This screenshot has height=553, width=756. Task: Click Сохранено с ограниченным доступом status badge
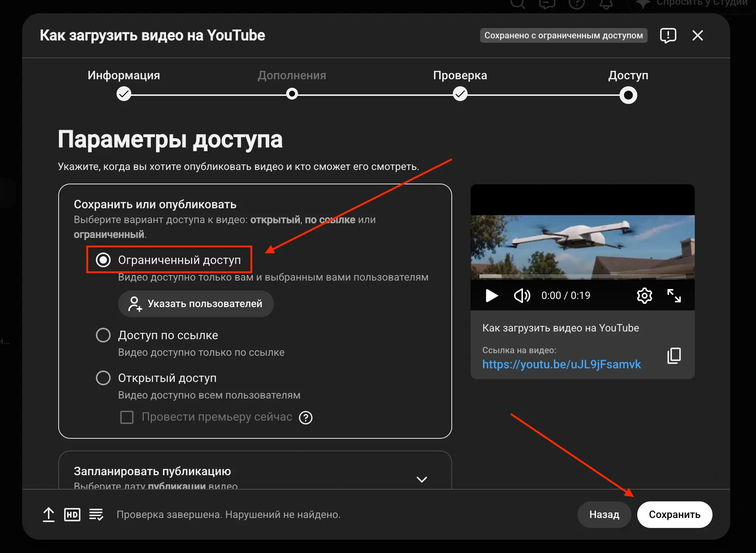tap(563, 35)
